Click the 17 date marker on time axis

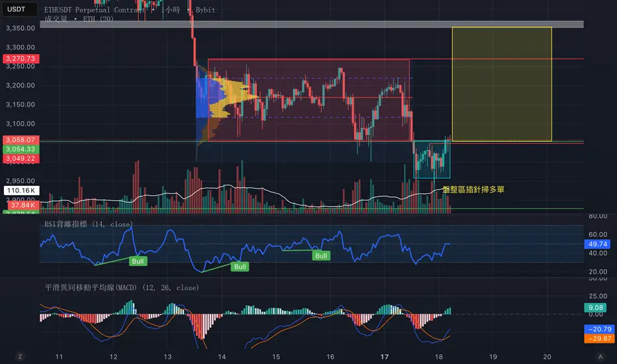[385, 357]
